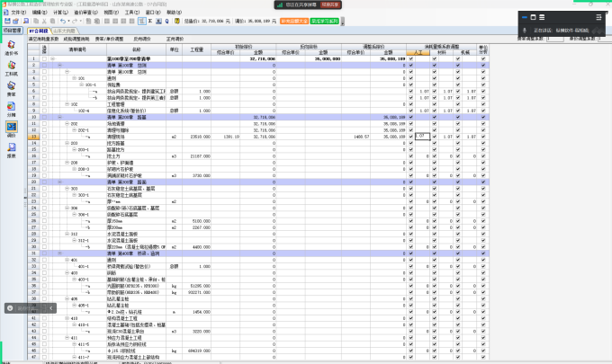Edit the 人工 coefficient cell in row 13

[422, 137]
